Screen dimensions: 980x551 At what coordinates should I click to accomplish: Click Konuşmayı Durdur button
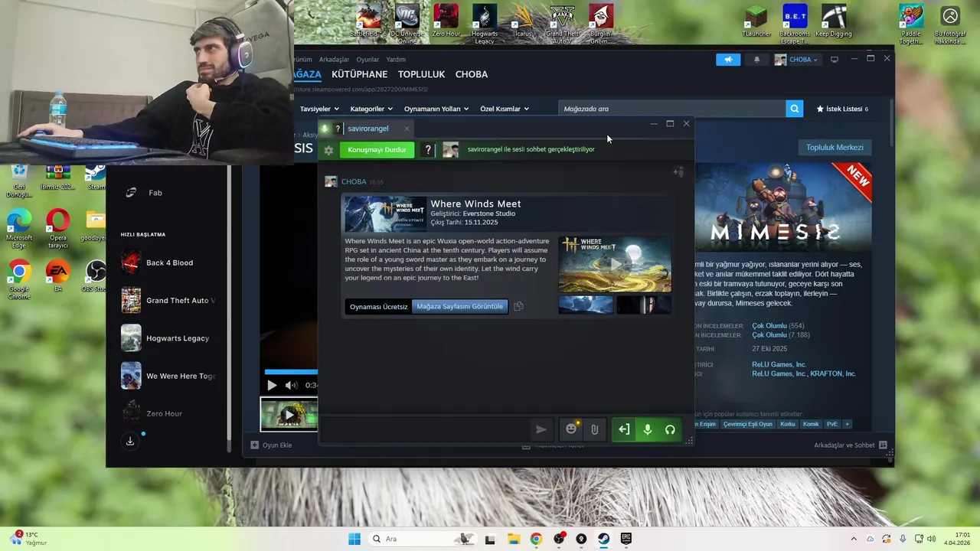(377, 150)
